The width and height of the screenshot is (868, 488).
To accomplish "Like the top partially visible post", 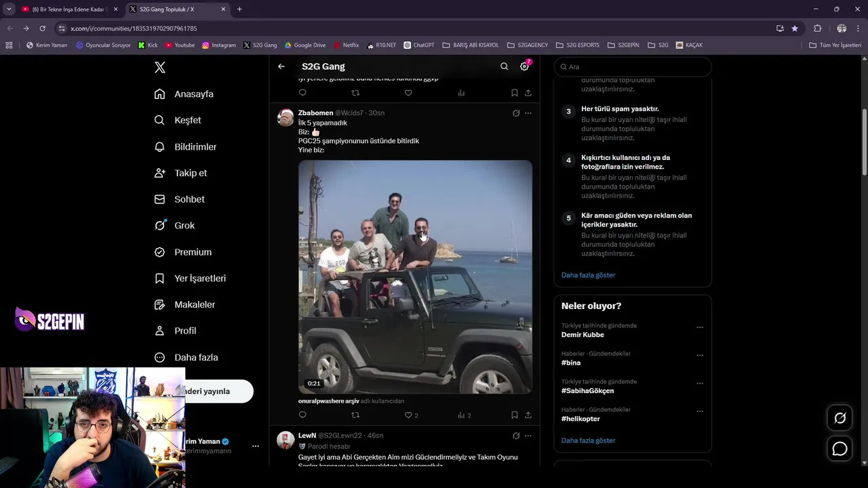I will pos(408,93).
